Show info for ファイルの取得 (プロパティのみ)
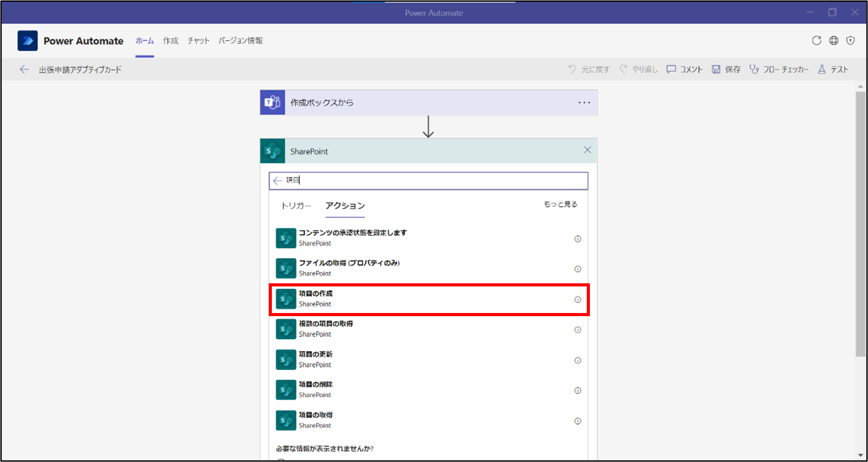 coord(577,269)
